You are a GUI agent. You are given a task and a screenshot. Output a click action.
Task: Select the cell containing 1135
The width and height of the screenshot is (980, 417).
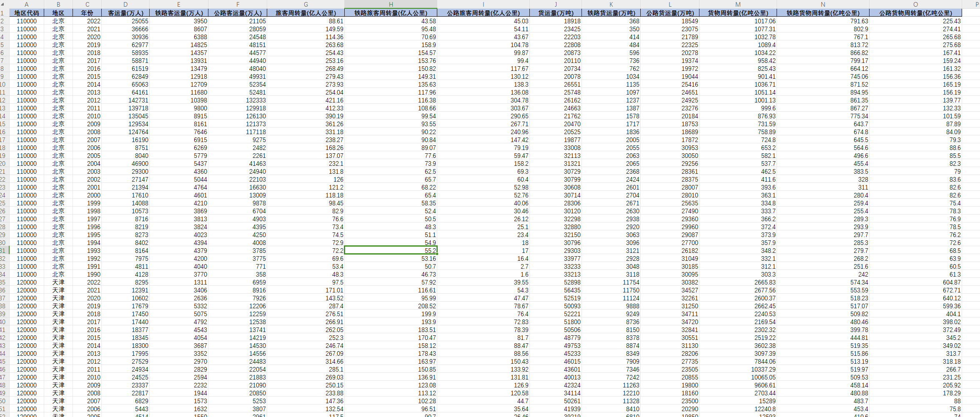pyautogui.click(x=611, y=85)
